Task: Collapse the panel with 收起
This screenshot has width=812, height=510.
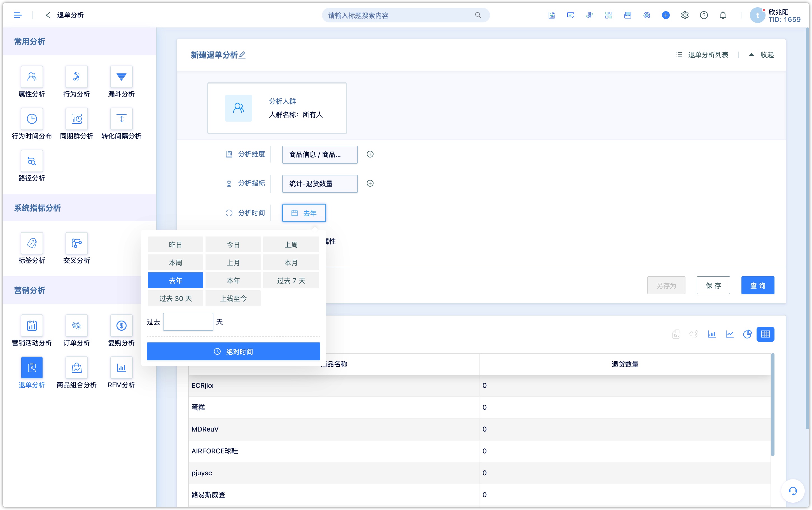Action: (x=762, y=55)
